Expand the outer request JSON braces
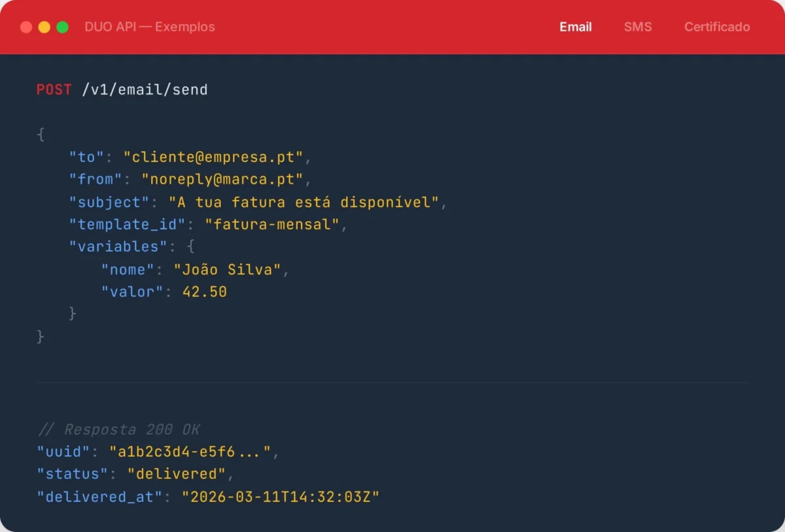The width and height of the screenshot is (785, 532). tap(41, 134)
